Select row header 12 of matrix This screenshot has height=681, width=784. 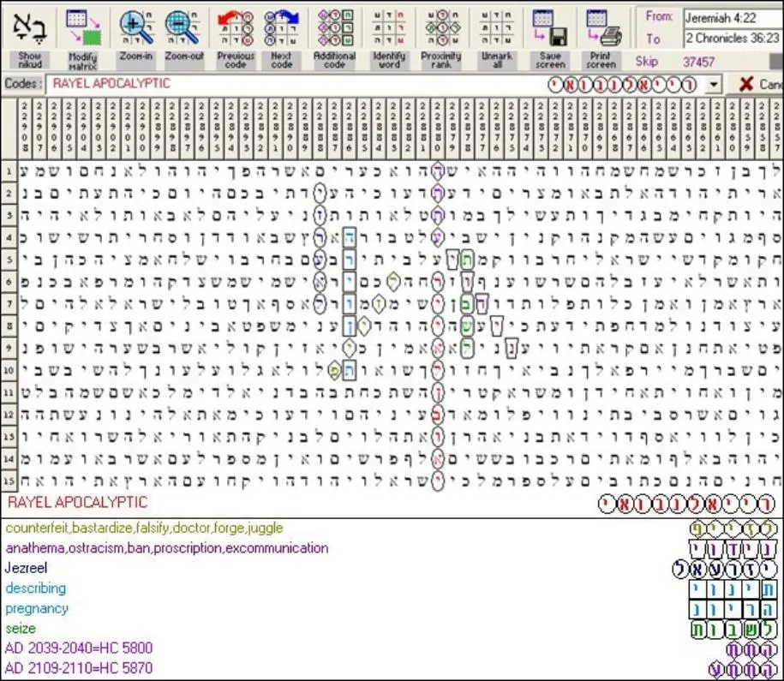pos(9,415)
